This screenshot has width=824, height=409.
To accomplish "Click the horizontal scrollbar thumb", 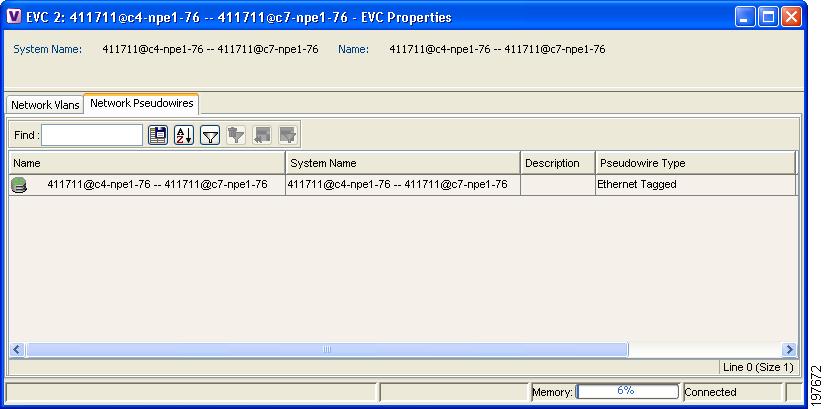I will (327, 349).
